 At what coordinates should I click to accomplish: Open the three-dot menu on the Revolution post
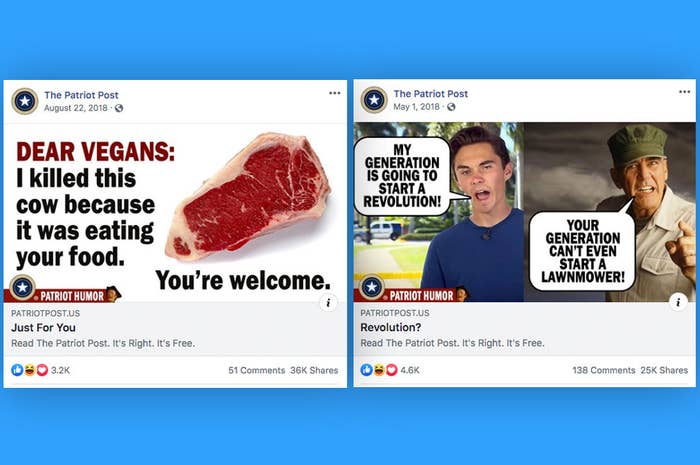click(x=684, y=92)
